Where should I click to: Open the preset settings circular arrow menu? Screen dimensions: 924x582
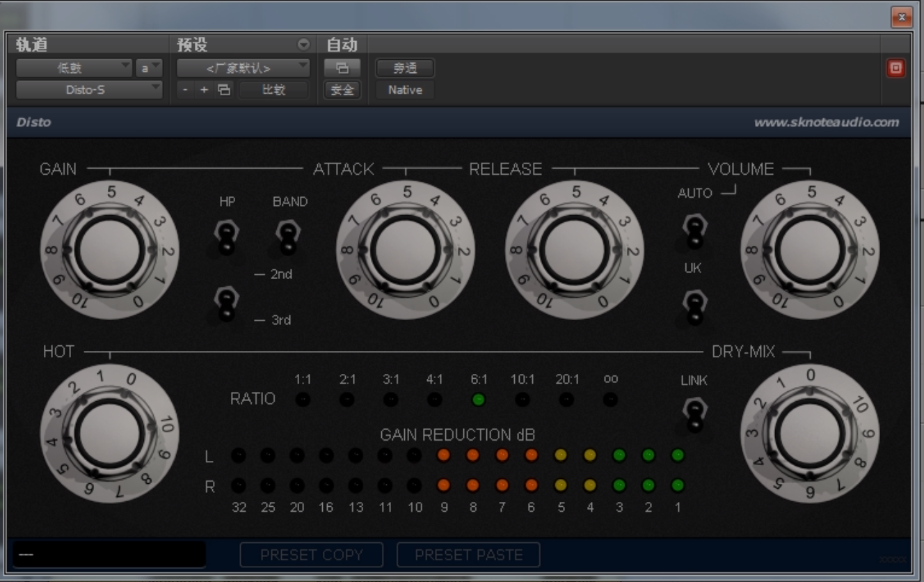303,45
